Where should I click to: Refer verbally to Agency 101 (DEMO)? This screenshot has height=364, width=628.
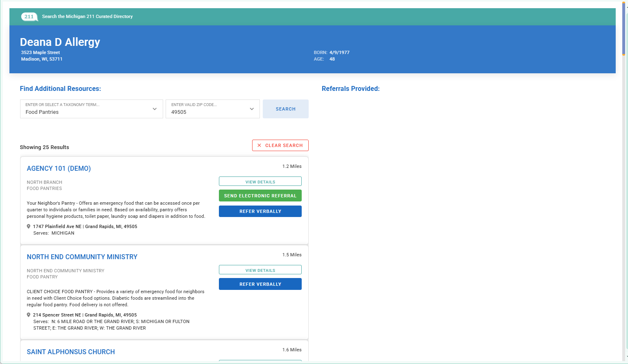[260, 211]
